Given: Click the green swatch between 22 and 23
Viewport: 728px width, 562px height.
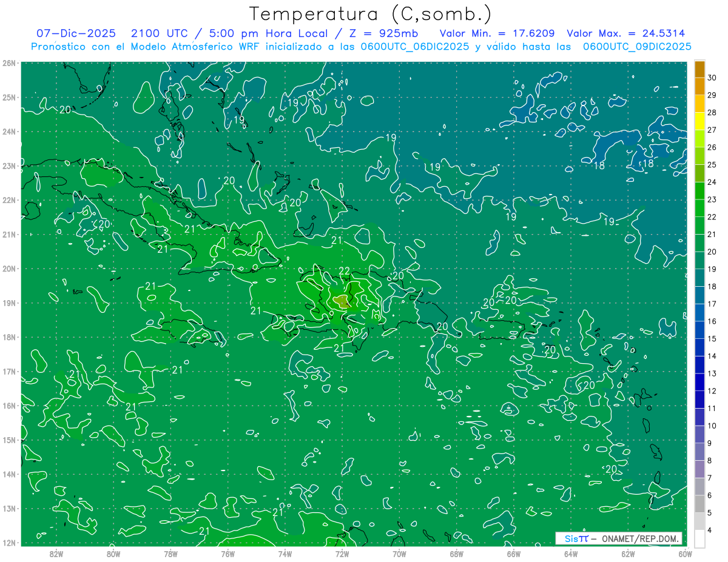Looking at the screenshot, I should point(699,208).
